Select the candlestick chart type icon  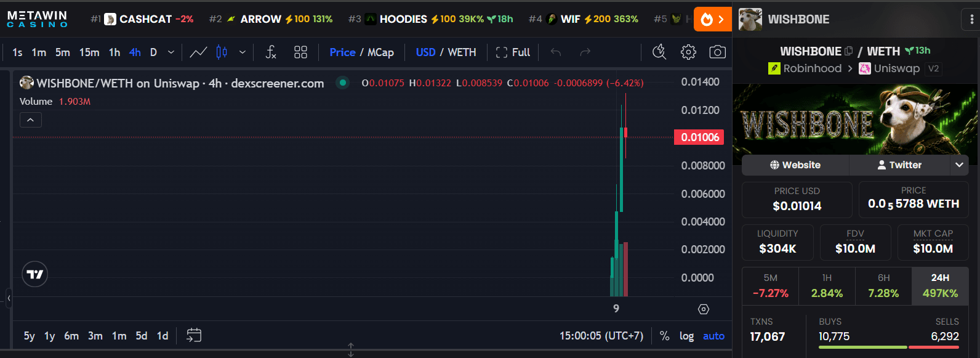coord(222,52)
